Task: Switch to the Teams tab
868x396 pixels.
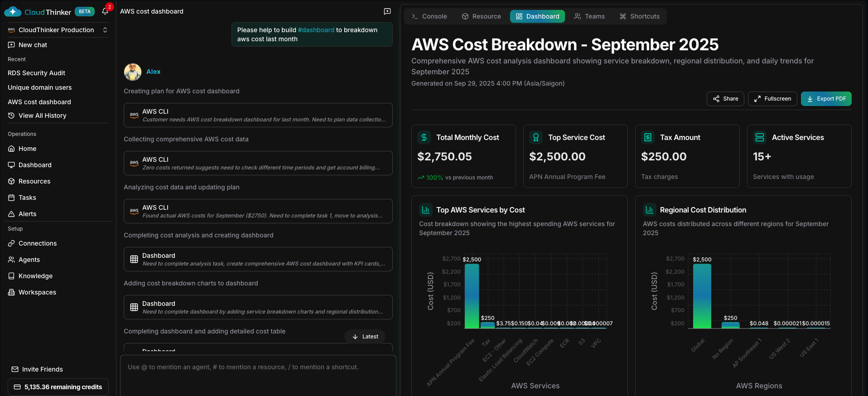Action: tap(589, 16)
